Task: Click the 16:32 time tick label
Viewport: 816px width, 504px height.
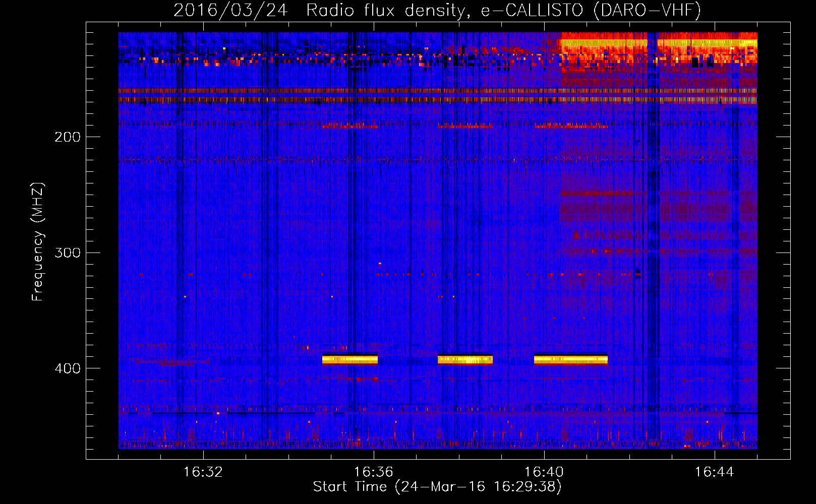Action: coord(203,472)
